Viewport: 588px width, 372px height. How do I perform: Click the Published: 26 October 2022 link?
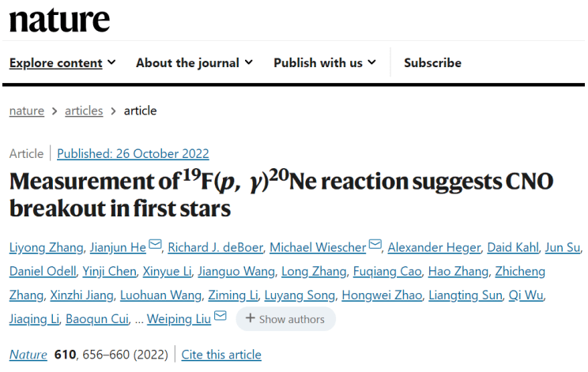pos(133,153)
